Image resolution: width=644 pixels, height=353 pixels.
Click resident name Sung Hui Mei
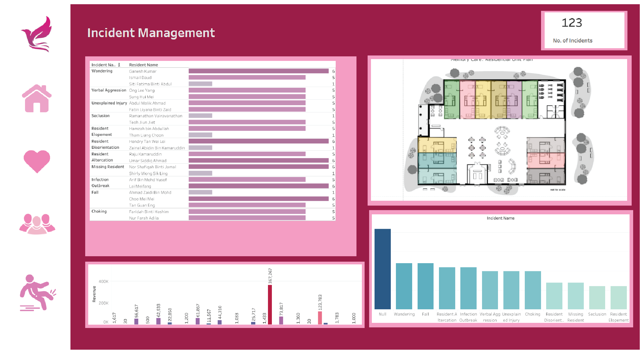141,97
